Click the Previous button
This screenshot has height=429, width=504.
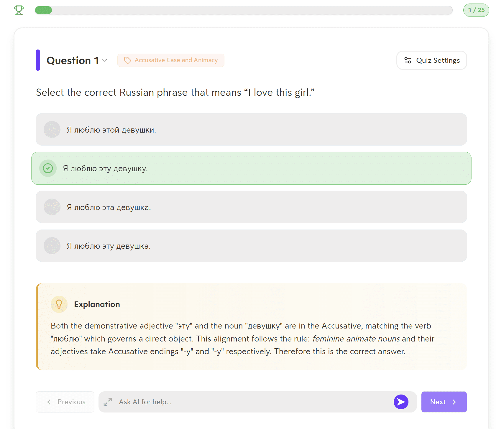click(65, 402)
